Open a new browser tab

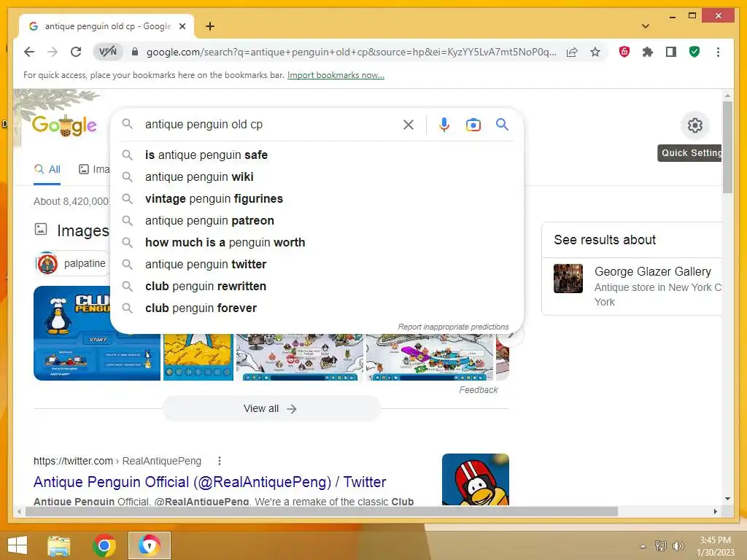pos(209,26)
